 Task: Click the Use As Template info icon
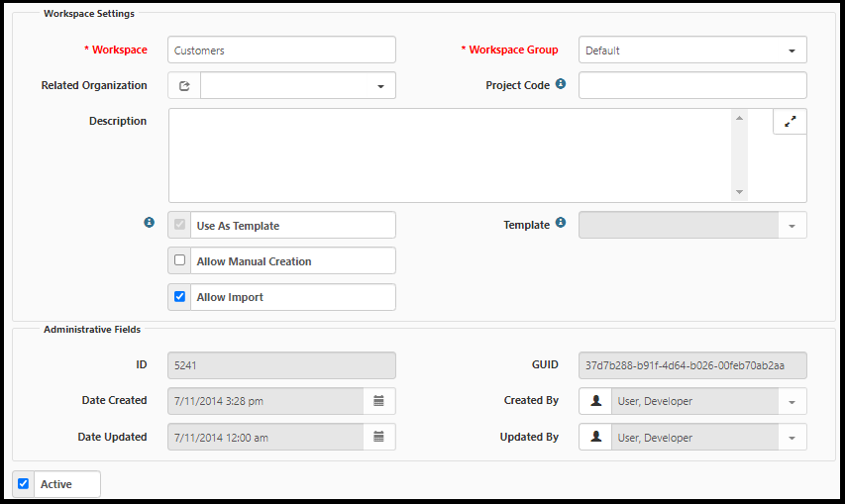click(149, 224)
